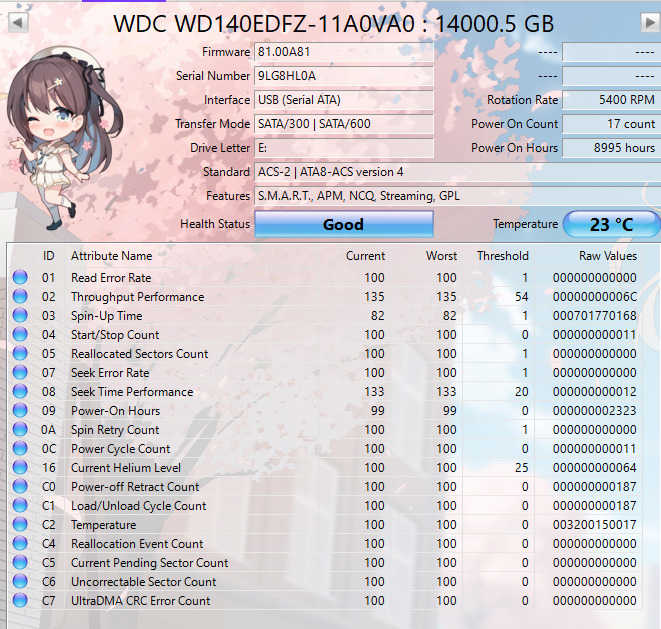Click the Worst column header

click(441, 256)
